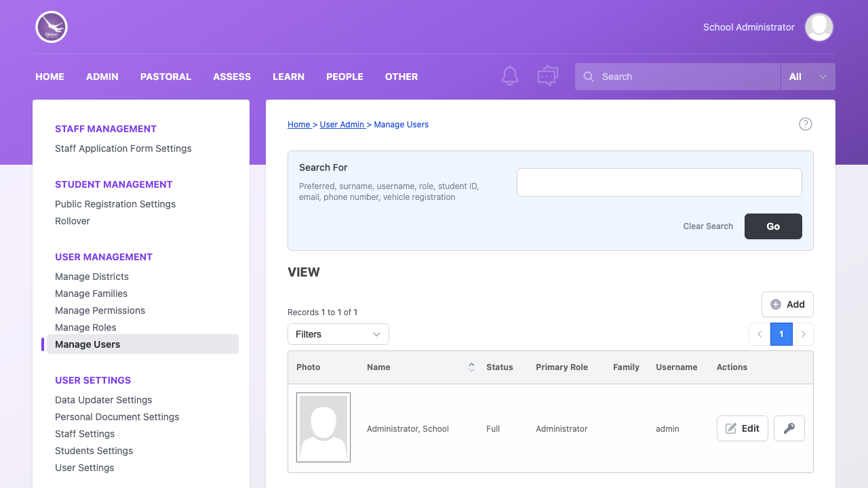
Task: Expand the All search category dropdown
Action: click(x=808, y=77)
